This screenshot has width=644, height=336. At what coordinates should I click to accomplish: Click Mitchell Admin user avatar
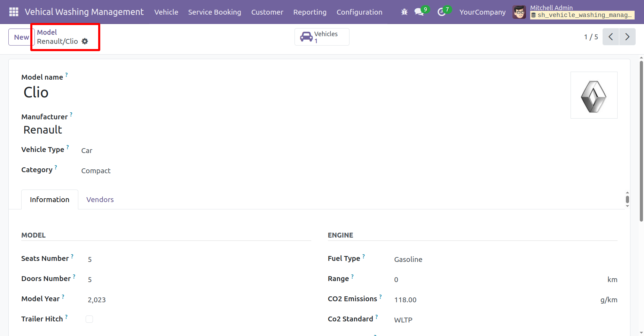(519, 12)
